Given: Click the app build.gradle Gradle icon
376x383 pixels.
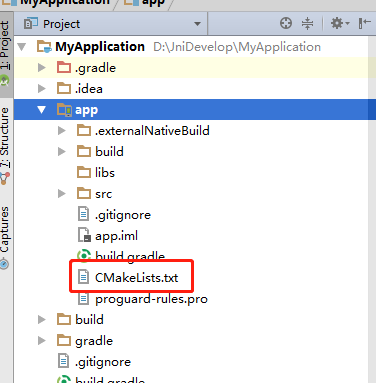Looking at the screenshot, I should 84,256.
